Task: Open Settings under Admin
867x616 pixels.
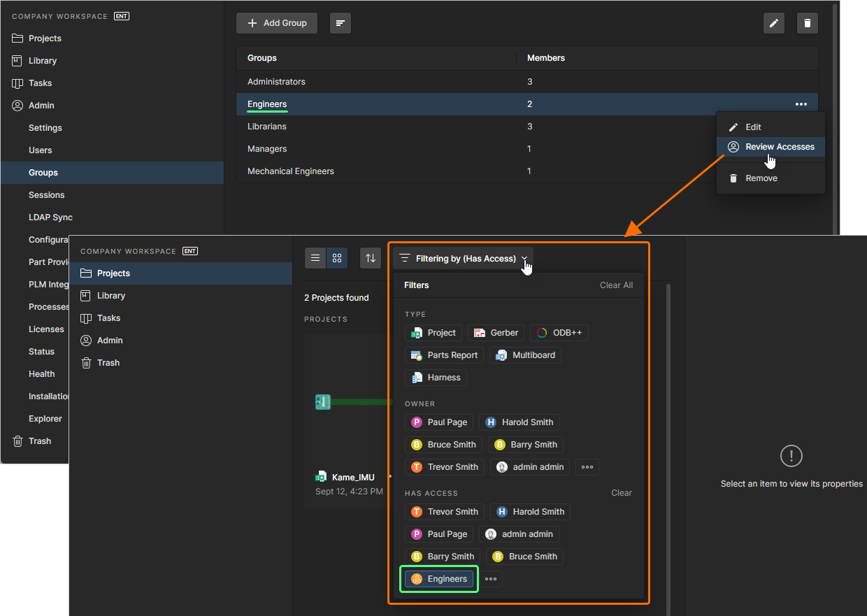Action: click(112, 128)
